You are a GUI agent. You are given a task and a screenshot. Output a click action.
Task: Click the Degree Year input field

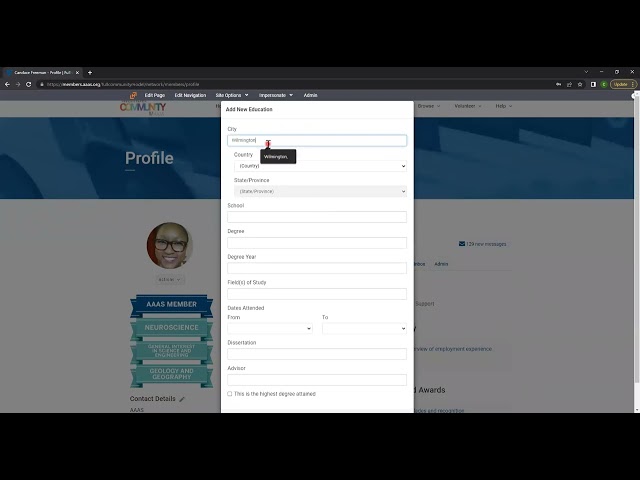pyautogui.click(x=317, y=268)
